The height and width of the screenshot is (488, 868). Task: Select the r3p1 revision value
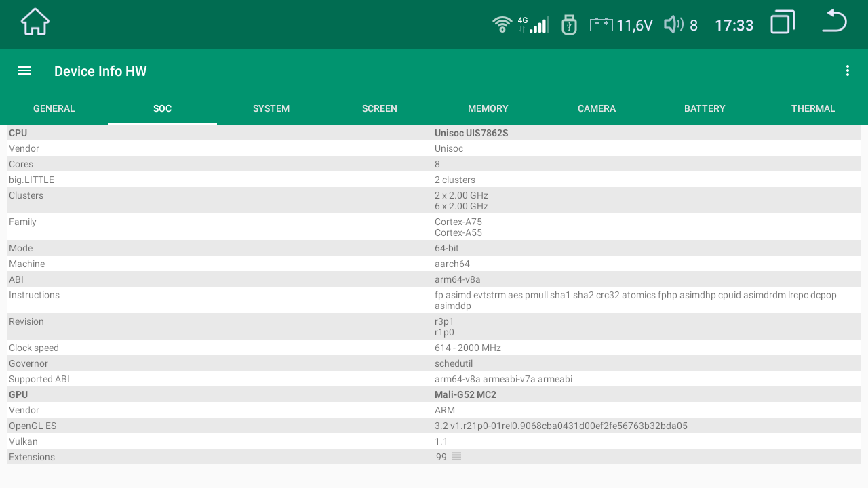pos(444,321)
